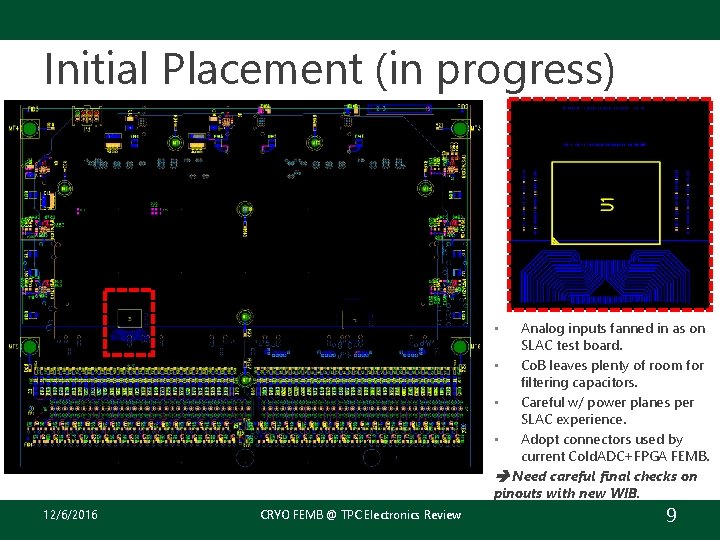The height and width of the screenshot is (540, 720).
Task: Click the italic note "Need careful final checks on pinouts"
Action: [x=596, y=484]
